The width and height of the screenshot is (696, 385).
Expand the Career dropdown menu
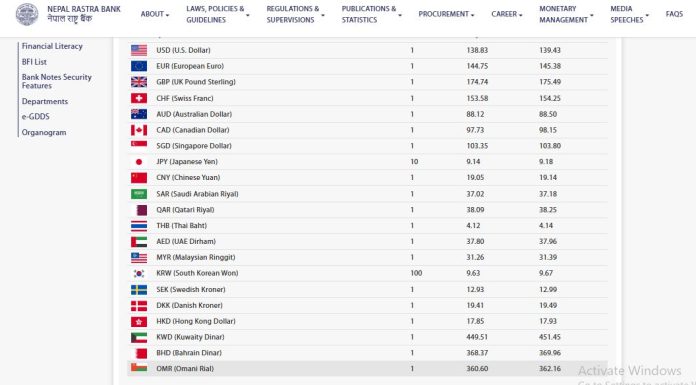click(x=506, y=14)
